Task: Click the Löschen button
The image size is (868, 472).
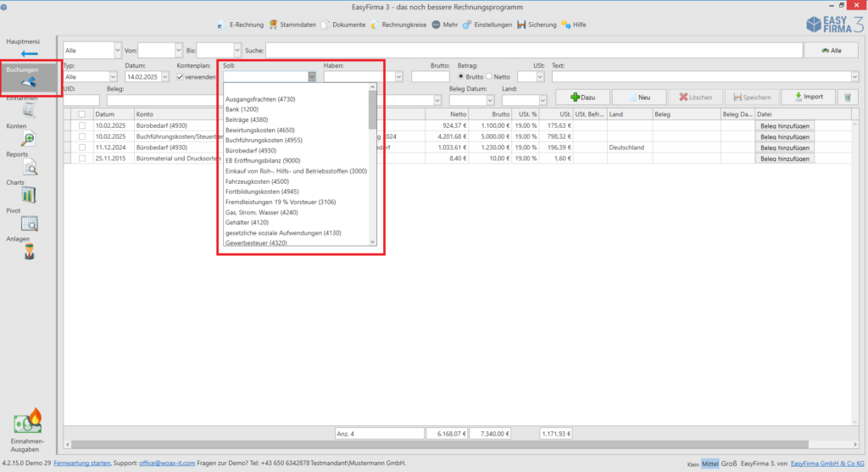Action: pos(696,97)
